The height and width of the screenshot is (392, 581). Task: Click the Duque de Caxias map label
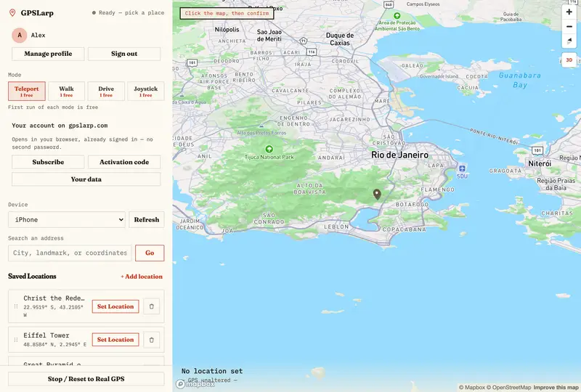pyautogui.click(x=340, y=39)
